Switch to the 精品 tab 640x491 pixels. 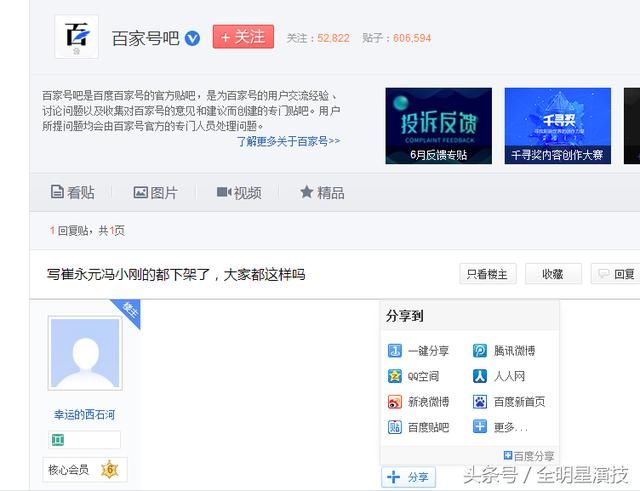pyautogui.click(x=322, y=192)
